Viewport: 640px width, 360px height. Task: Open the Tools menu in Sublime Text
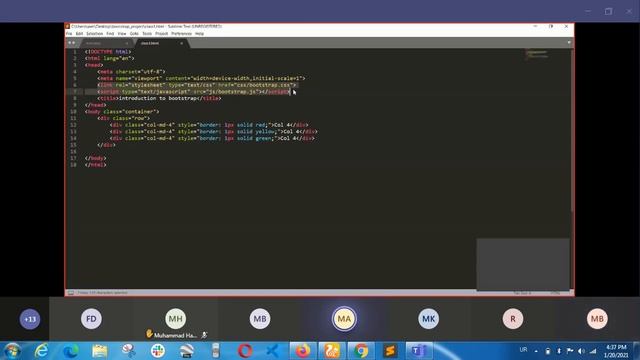pyautogui.click(x=147, y=34)
